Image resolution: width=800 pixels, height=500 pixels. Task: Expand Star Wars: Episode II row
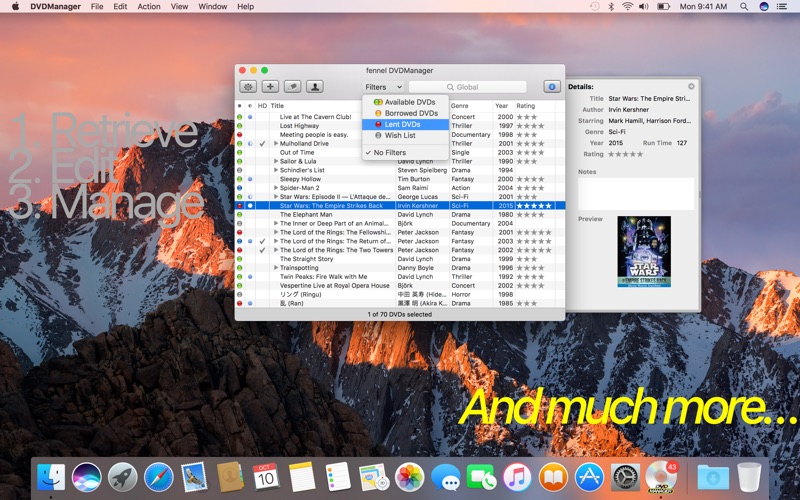(x=276, y=196)
